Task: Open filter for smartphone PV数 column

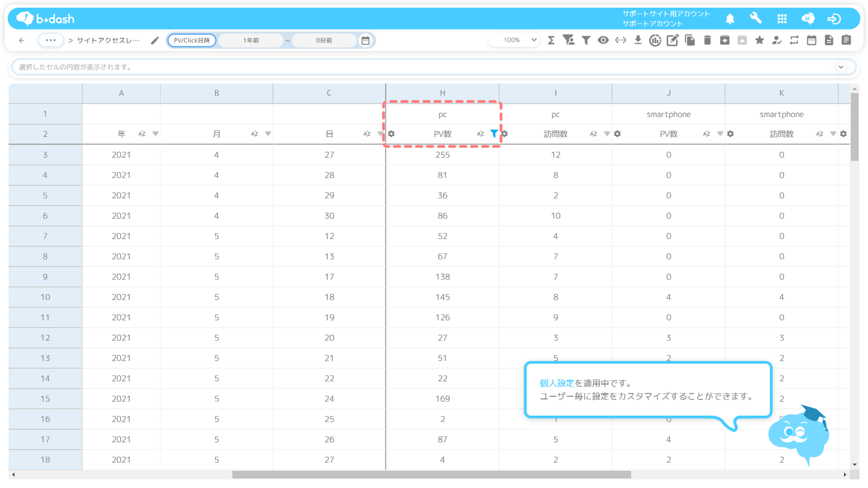Action: [x=720, y=134]
